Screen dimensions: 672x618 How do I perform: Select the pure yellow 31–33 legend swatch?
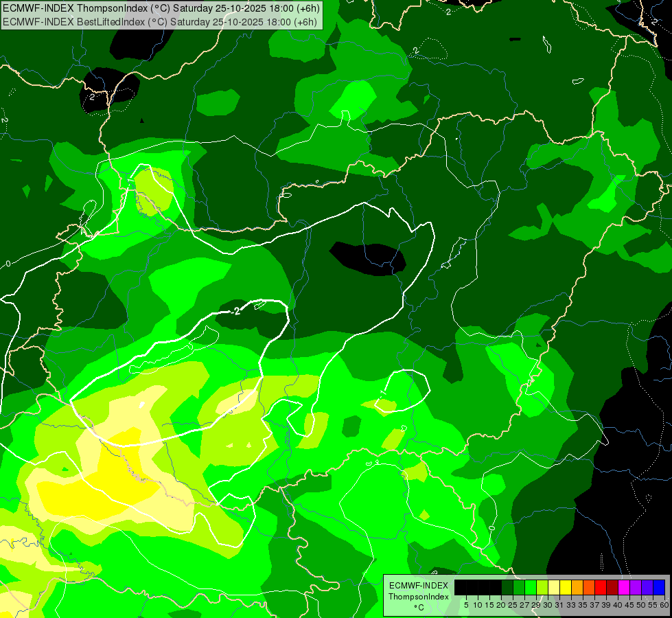(566, 587)
